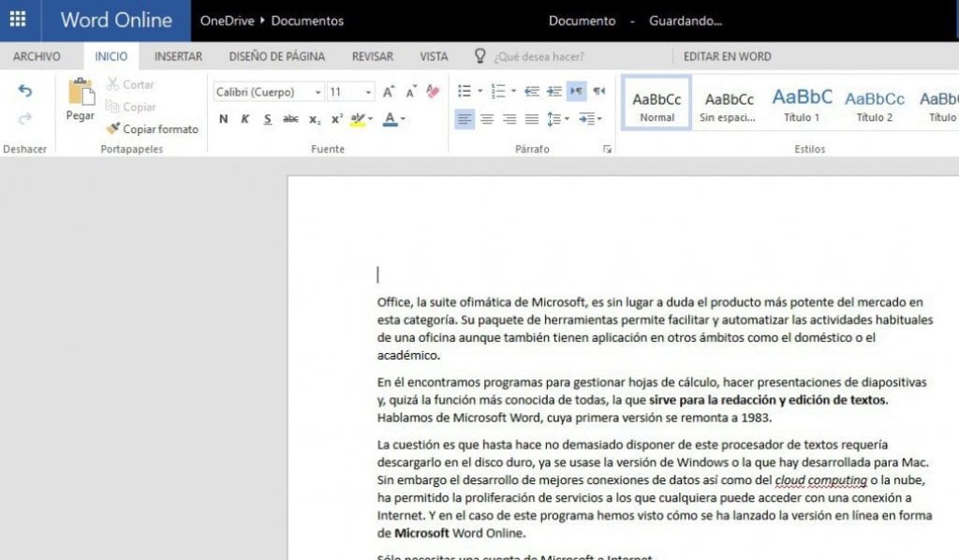Click the lightbulb tell-me icon
The height and width of the screenshot is (560, 959).
[x=480, y=56]
